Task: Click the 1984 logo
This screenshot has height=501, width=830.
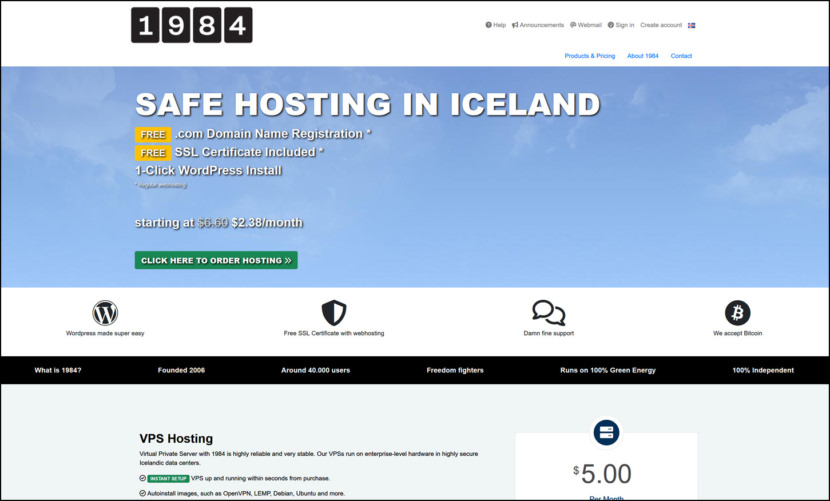Action: tap(192, 25)
